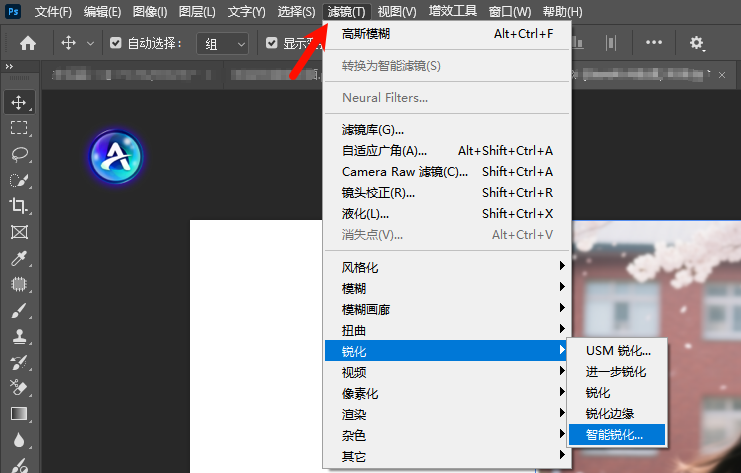
Task: Choose 智能锐化... in submenu
Action: (617, 434)
